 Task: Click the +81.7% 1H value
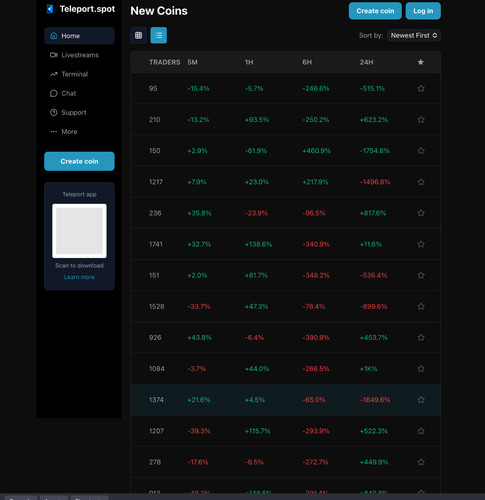pos(256,275)
